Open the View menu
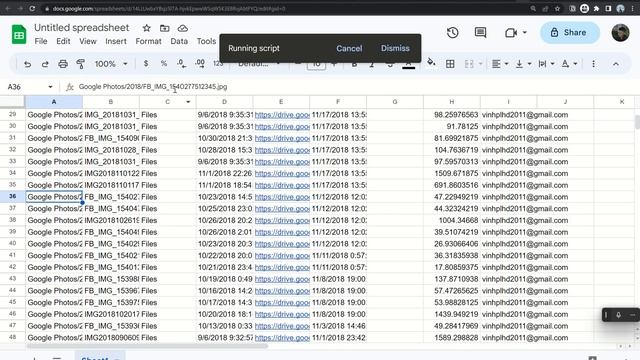This screenshot has width=640, height=360. click(x=88, y=41)
